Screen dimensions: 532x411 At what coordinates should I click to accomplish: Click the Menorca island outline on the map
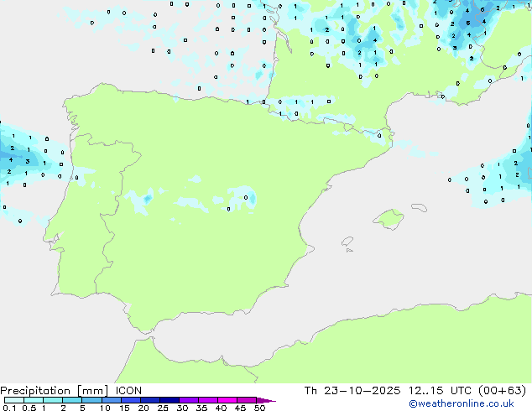click(x=420, y=207)
